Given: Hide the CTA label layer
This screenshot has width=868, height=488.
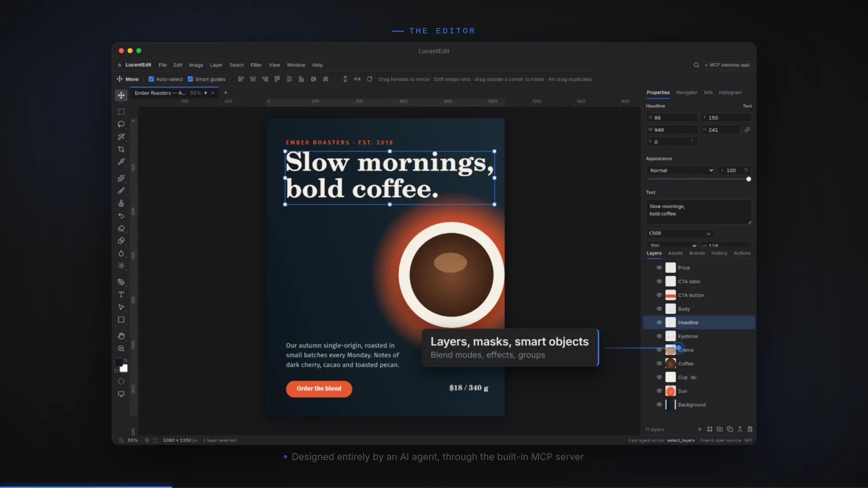Looking at the screenshot, I should click(659, 282).
